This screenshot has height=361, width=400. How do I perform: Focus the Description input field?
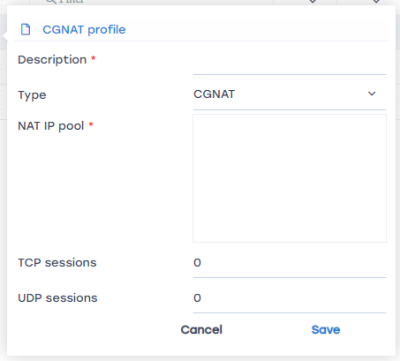pos(289,64)
